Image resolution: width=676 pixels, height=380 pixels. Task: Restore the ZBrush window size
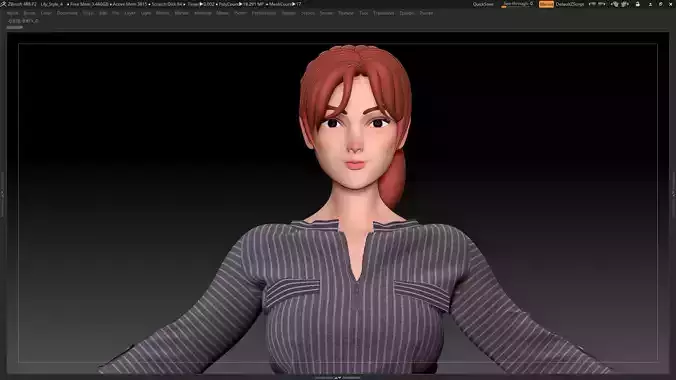(660, 4)
